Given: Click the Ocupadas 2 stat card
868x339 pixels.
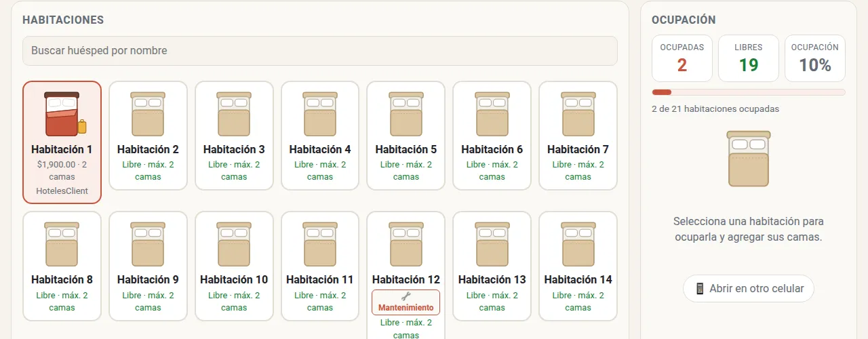Looking at the screenshot, I should pyautogui.click(x=682, y=58).
